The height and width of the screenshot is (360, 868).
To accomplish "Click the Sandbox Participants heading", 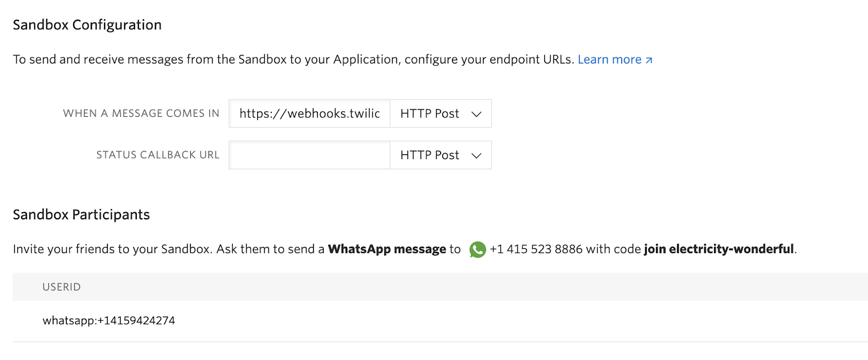I will [81, 214].
